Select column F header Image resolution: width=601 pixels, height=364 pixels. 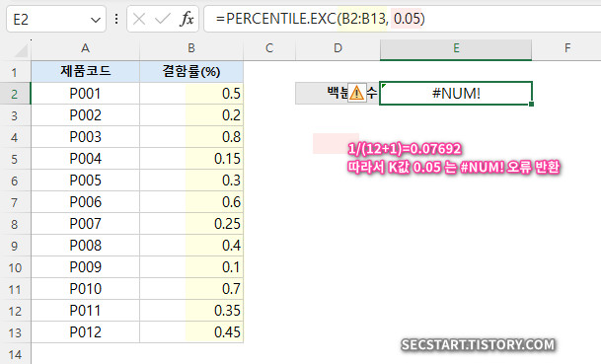pos(566,48)
